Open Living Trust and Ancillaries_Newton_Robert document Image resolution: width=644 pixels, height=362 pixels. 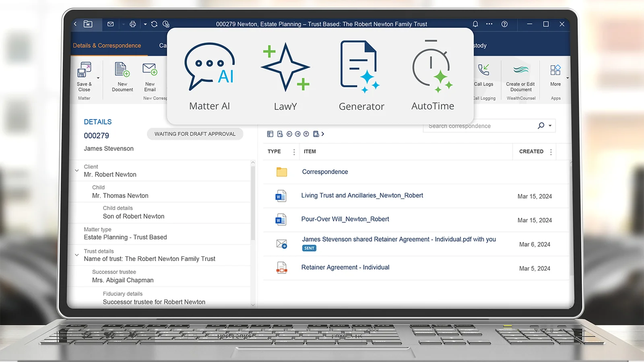(x=362, y=195)
